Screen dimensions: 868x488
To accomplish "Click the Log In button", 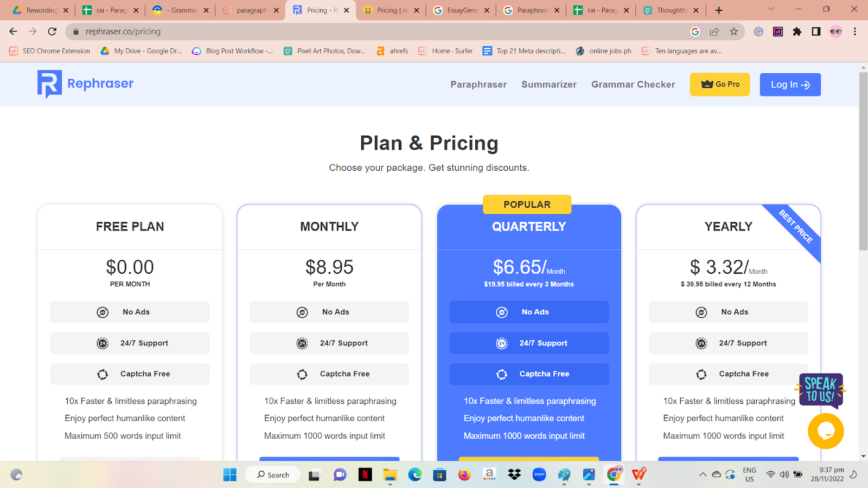I will [x=790, y=85].
